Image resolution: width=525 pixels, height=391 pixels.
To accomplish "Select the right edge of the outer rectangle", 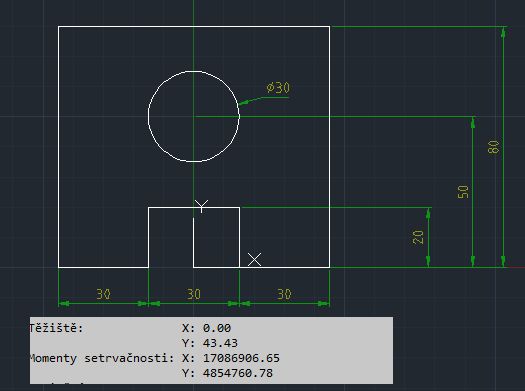I will [330, 147].
